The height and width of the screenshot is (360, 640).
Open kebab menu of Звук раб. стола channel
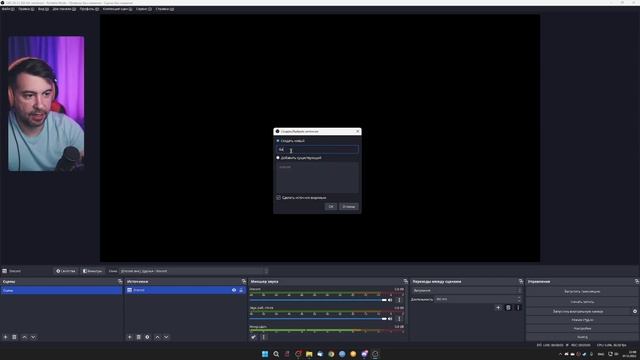click(399, 318)
